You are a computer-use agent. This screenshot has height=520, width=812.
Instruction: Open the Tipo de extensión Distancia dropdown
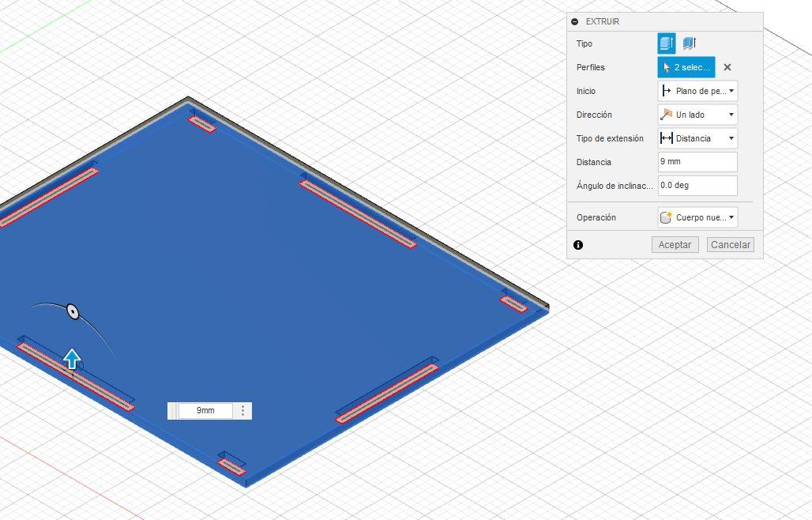[697, 138]
